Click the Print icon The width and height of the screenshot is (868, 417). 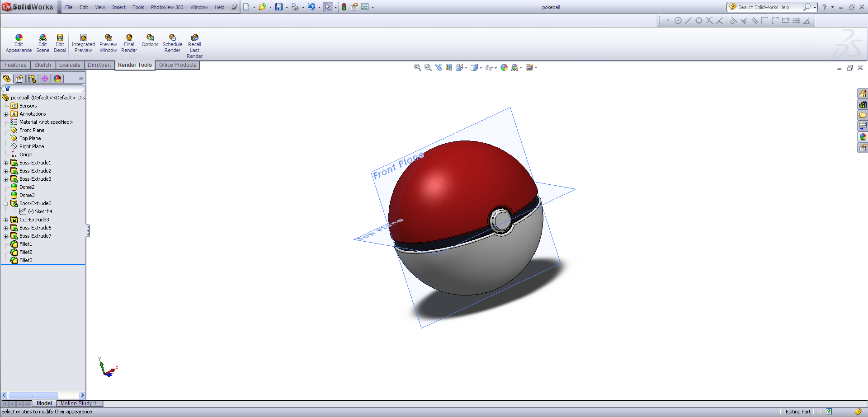click(295, 7)
